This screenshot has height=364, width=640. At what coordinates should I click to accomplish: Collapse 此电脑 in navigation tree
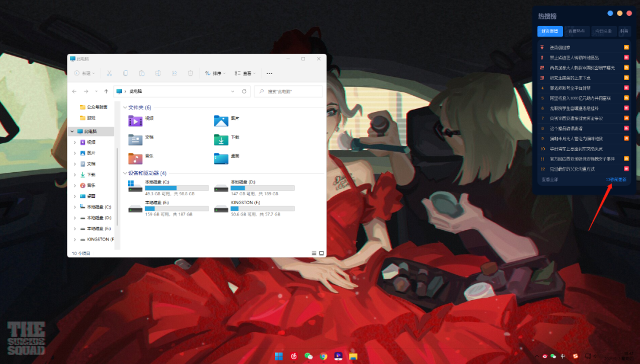point(72,131)
